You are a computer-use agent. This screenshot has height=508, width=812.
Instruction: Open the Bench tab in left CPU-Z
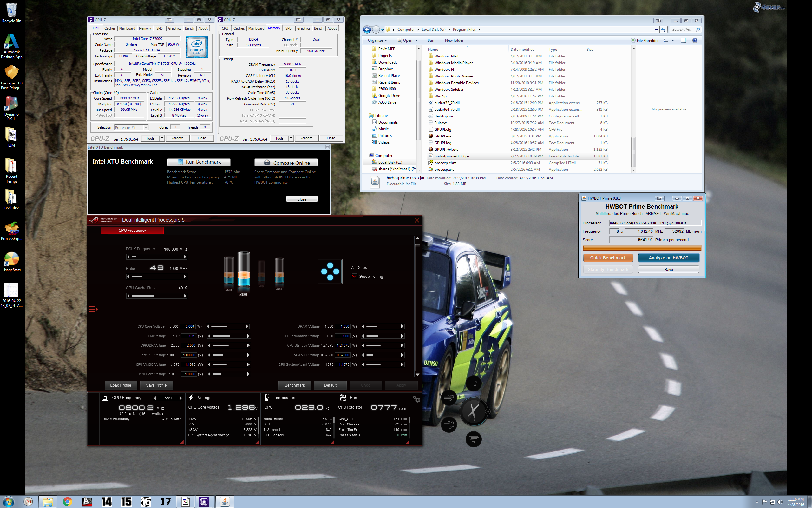tap(190, 28)
